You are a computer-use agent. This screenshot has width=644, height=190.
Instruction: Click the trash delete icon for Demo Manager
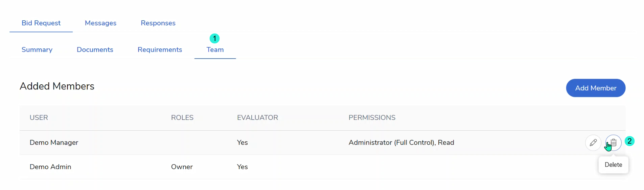(614, 143)
